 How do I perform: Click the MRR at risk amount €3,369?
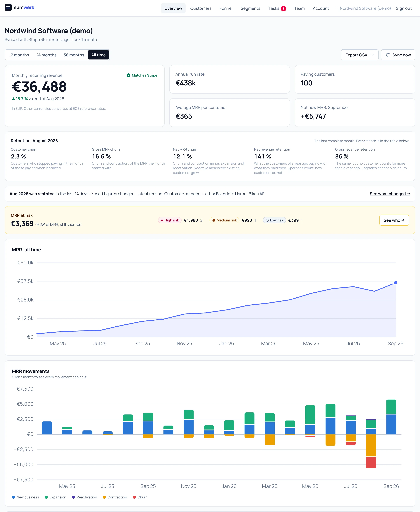click(x=22, y=223)
